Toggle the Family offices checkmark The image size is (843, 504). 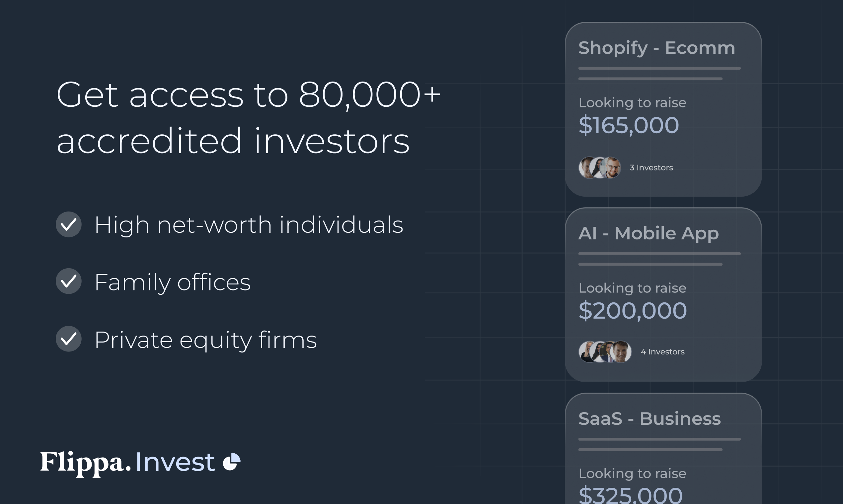69,281
